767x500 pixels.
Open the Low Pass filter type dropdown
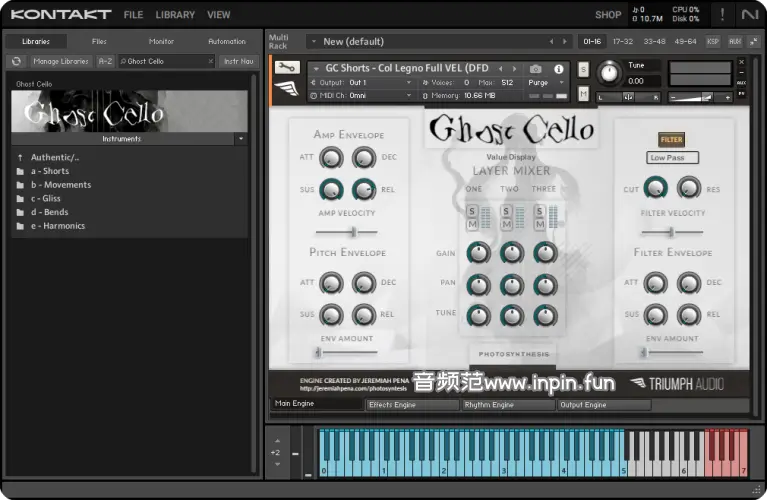pyautogui.click(x=672, y=158)
